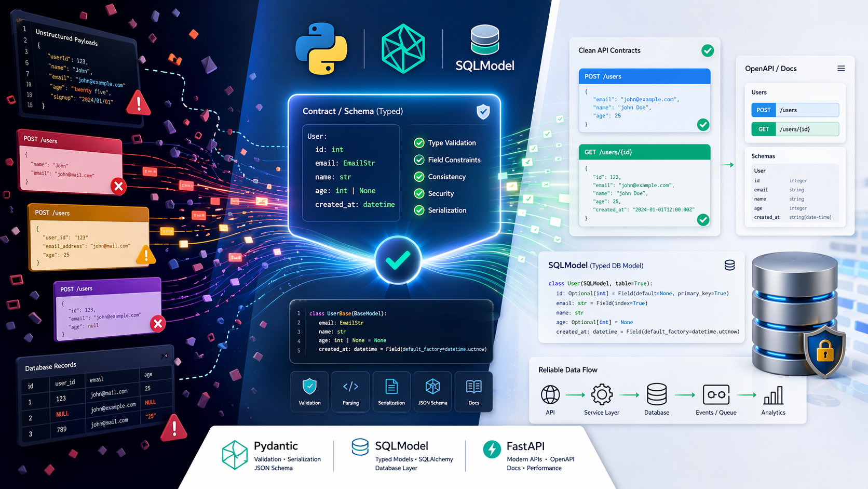Click the warning triangle on Unstructured Payloads
868x489 pixels.
(x=138, y=103)
